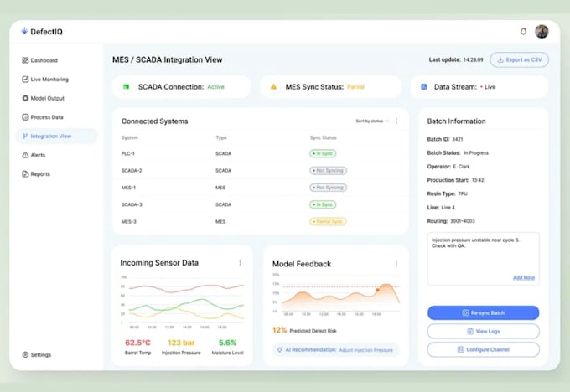Open the user profile avatar
This screenshot has height=392, width=570.
click(x=541, y=32)
